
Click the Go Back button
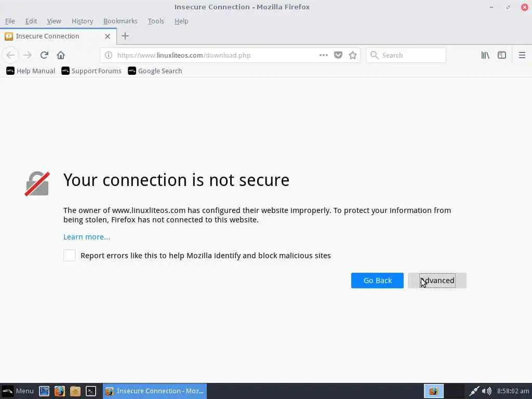377,281
